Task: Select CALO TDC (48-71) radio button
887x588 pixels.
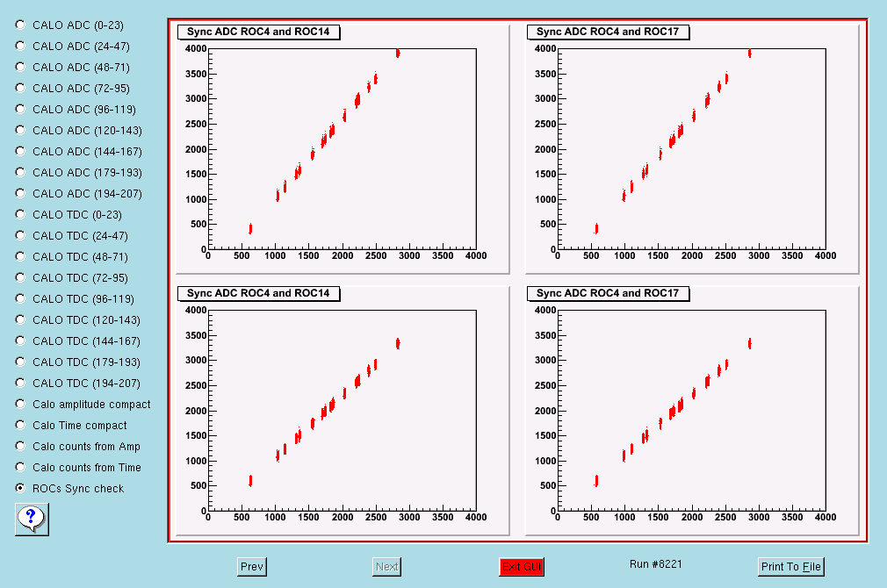Action: coord(20,256)
